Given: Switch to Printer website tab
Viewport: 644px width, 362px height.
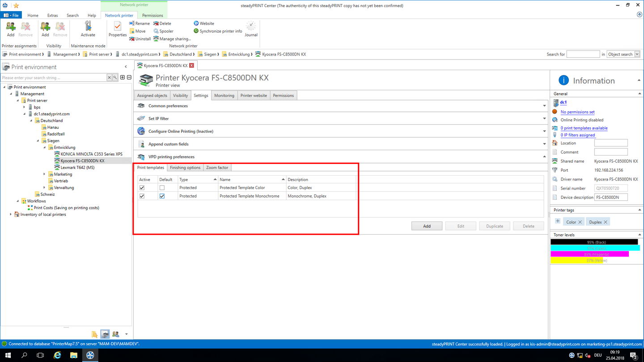Looking at the screenshot, I should coord(254,95).
